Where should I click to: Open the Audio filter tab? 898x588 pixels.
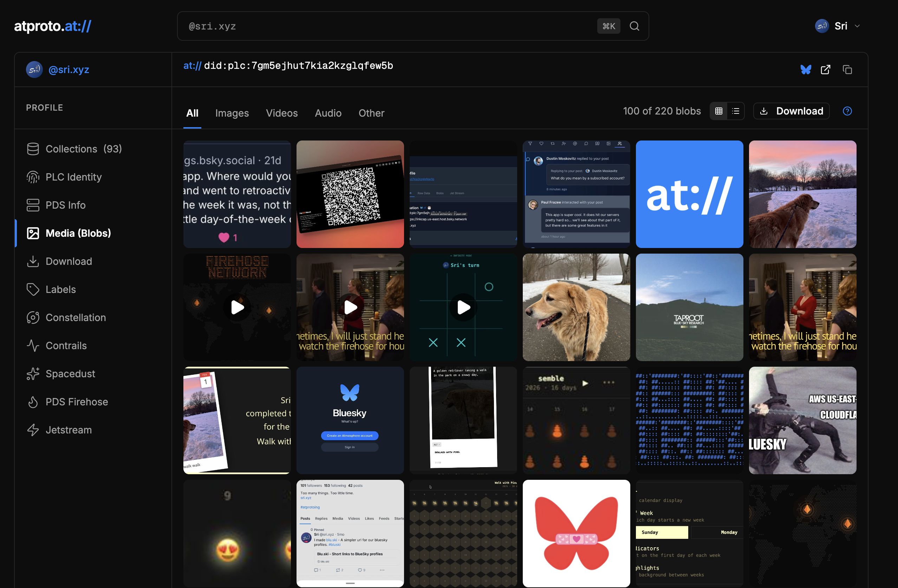click(x=328, y=113)
